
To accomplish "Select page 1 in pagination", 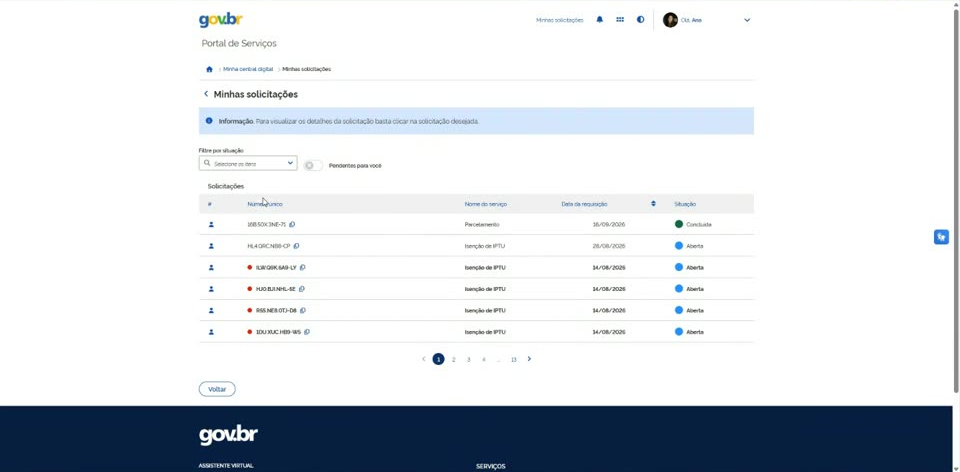I will pyautogui.click(x=438, y=359).
